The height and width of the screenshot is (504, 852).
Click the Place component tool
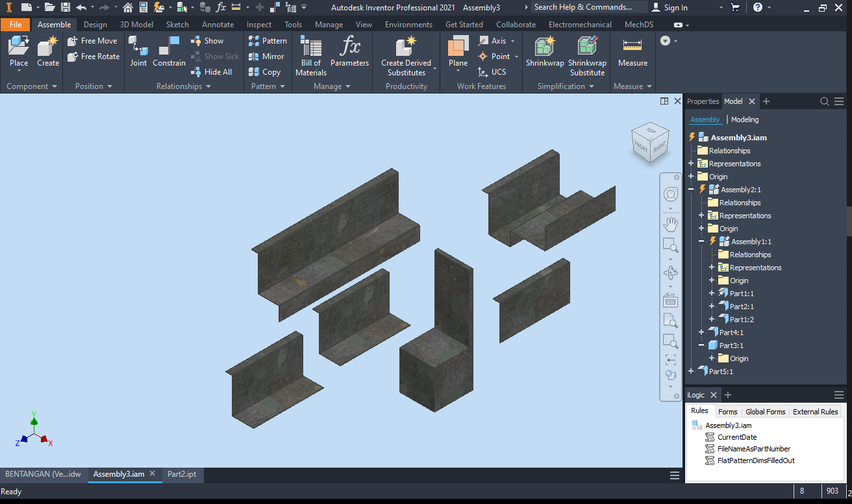[19, 52]
